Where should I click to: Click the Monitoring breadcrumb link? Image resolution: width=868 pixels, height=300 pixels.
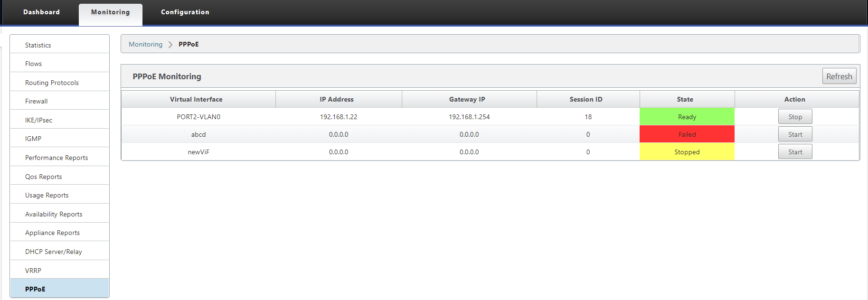145,44
